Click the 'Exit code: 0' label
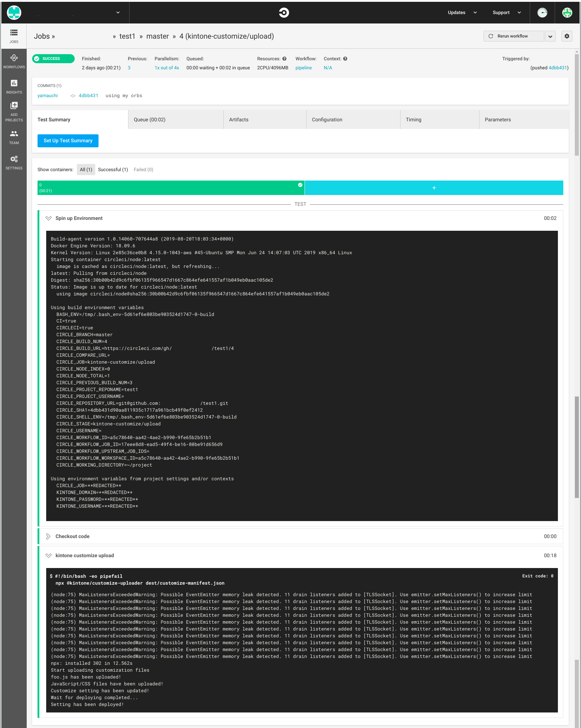 538,576
